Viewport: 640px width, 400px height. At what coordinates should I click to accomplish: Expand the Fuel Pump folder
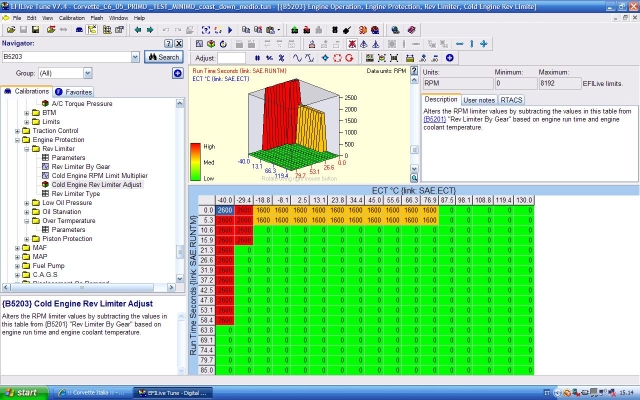click(x=17, y=266)
